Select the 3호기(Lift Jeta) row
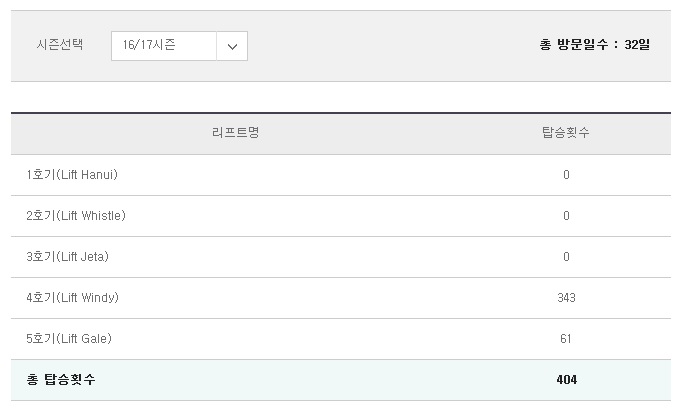680x417 pixels. click(341, 257)
